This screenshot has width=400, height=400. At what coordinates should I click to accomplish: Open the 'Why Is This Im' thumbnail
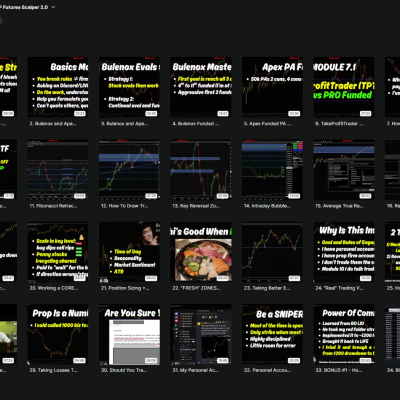click(344, 252)
